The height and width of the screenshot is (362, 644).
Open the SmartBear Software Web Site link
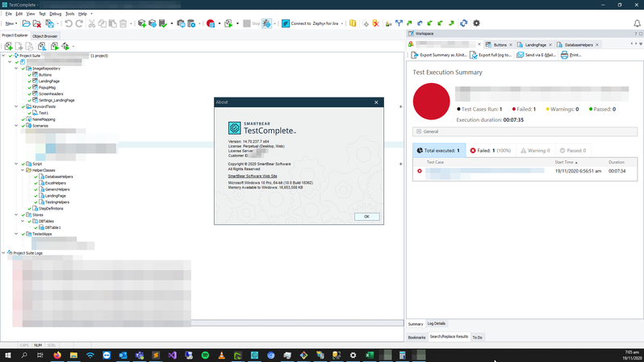[252, 176]
